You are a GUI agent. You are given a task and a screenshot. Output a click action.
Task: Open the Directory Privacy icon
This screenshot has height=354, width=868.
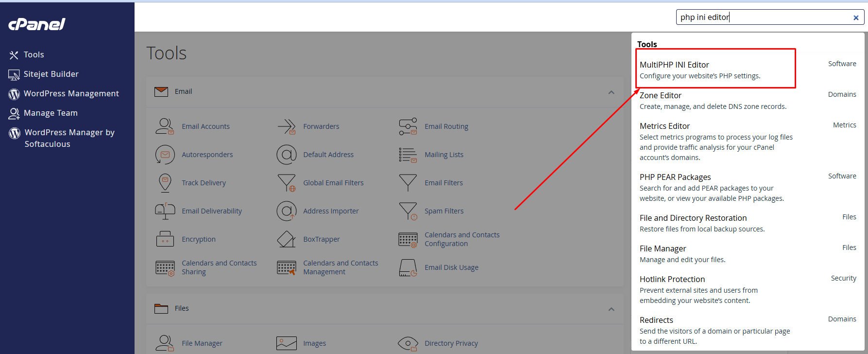(x=408, y=343)
